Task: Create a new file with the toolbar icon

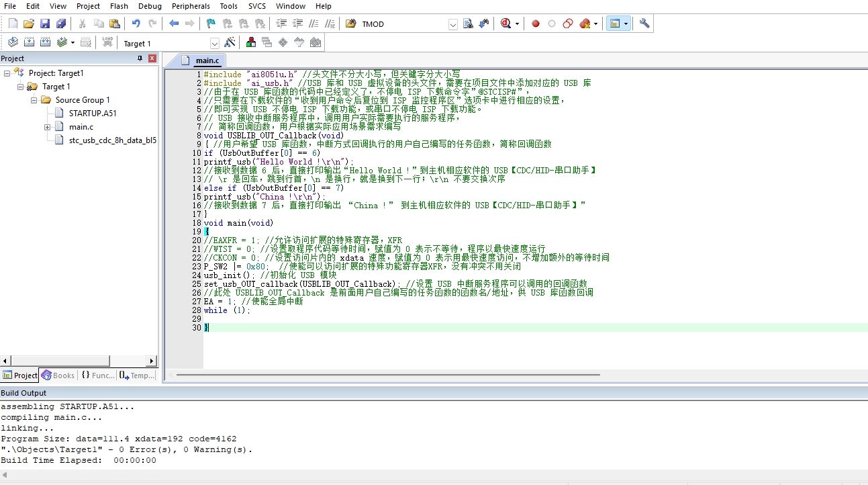Action: tap(13, 24)
